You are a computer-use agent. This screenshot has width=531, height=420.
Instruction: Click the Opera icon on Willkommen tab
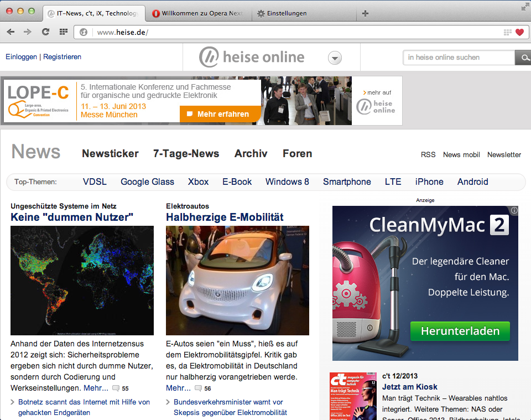pos(156,13)
